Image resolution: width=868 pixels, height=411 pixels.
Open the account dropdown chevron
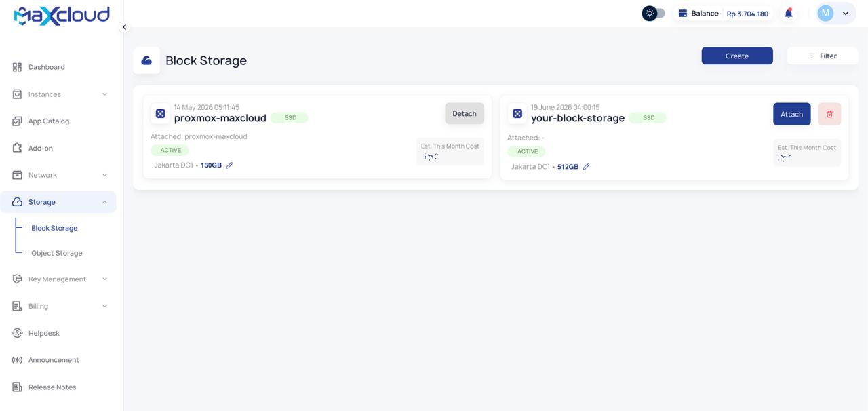pos(846,13)
